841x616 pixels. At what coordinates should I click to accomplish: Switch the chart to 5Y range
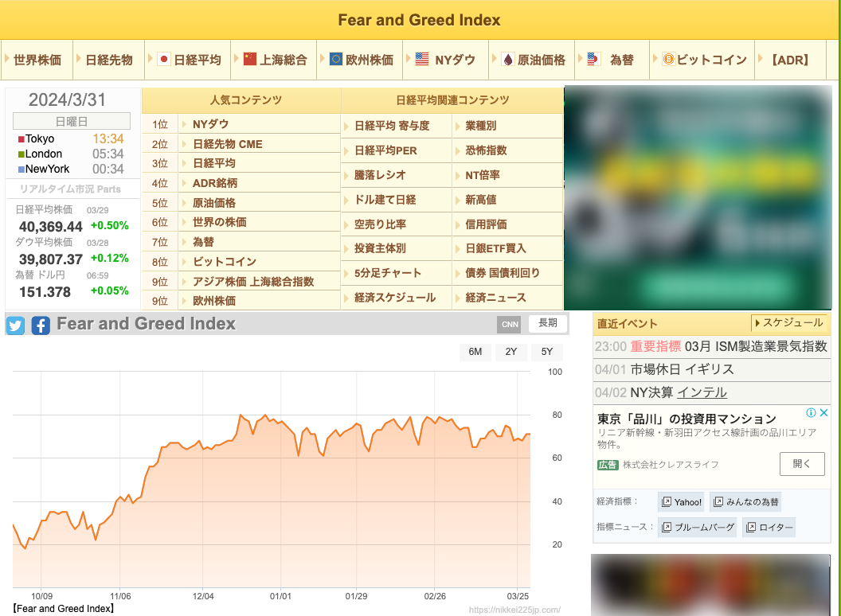coord(546,351)
